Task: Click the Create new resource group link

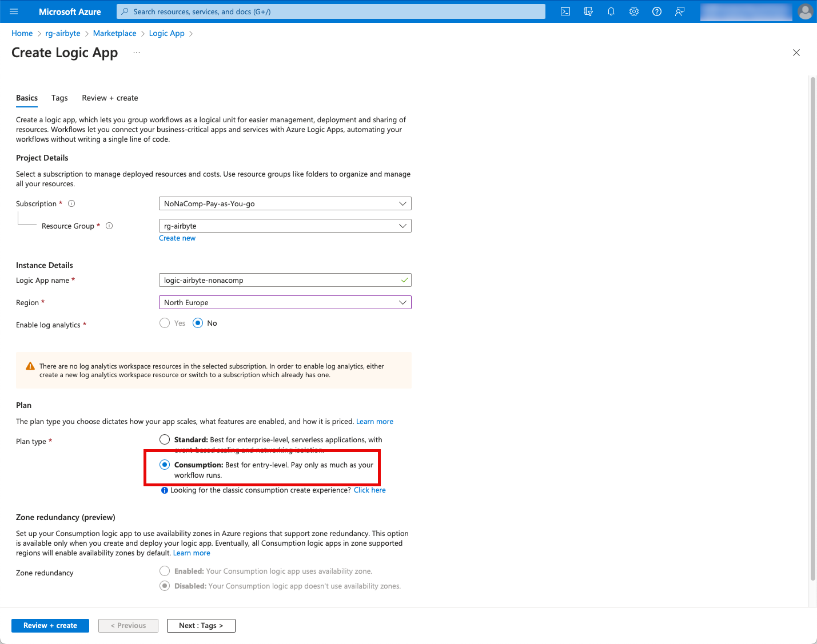Action: coord(177,238)
